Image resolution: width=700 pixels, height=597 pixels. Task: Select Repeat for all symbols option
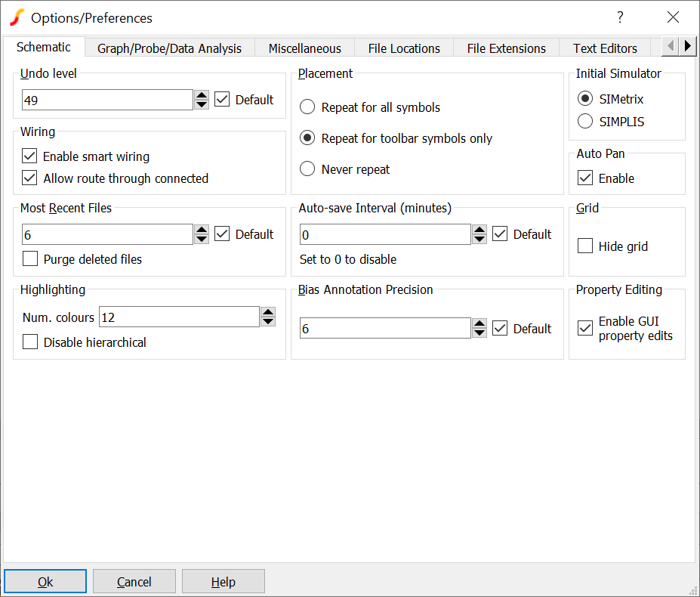click(307, 107)
